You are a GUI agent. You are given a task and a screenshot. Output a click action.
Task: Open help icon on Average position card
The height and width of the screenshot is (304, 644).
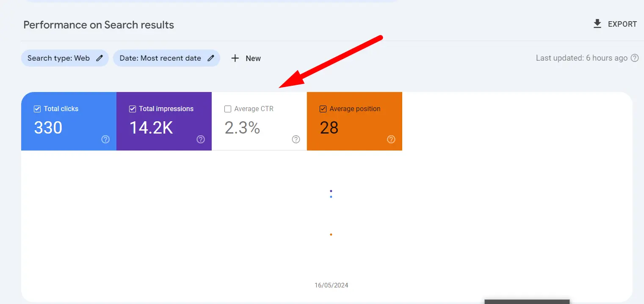coord(391,139)
